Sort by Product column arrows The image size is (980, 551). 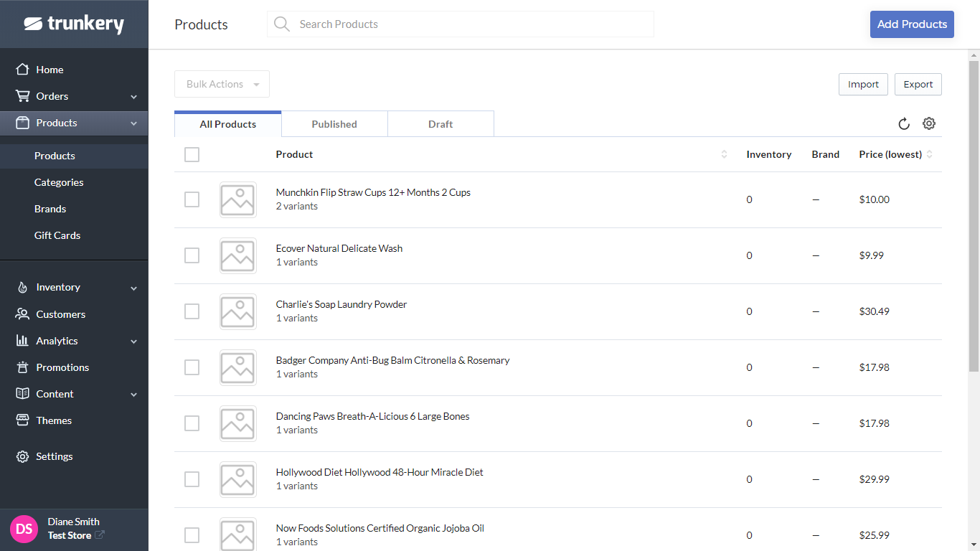[x=724, y=154]
